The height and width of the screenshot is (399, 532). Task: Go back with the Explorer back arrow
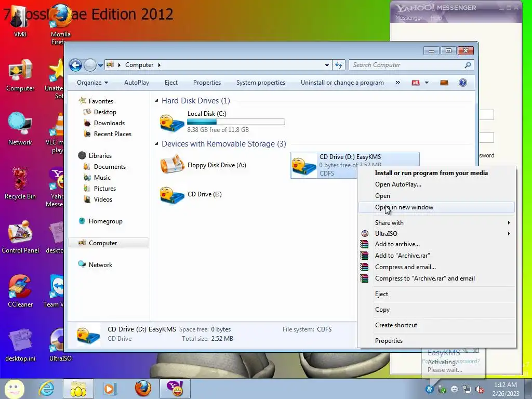coord(75,65)
